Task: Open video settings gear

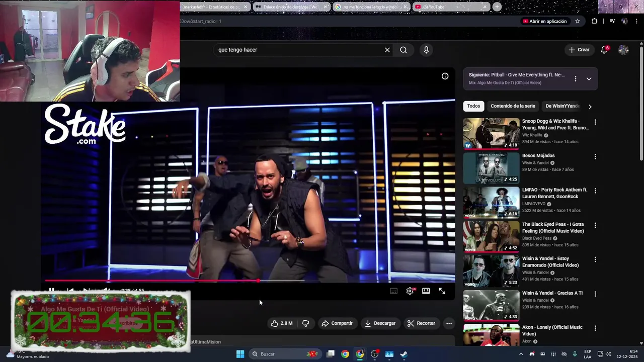Action: [410, 291]
